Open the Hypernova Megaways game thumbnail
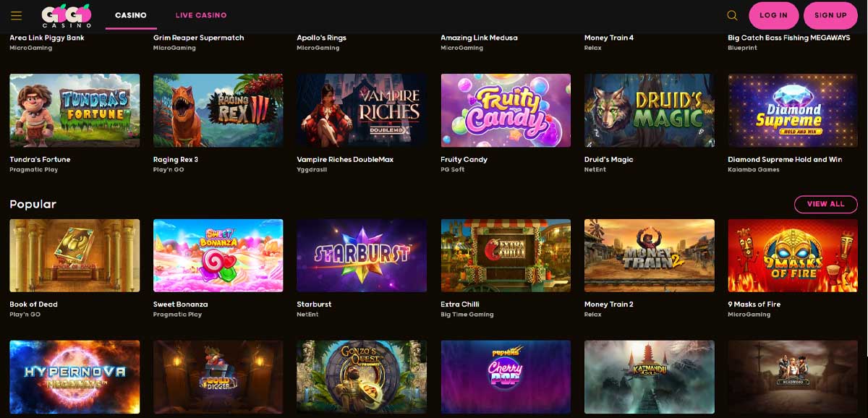 (x=75, y=378)
